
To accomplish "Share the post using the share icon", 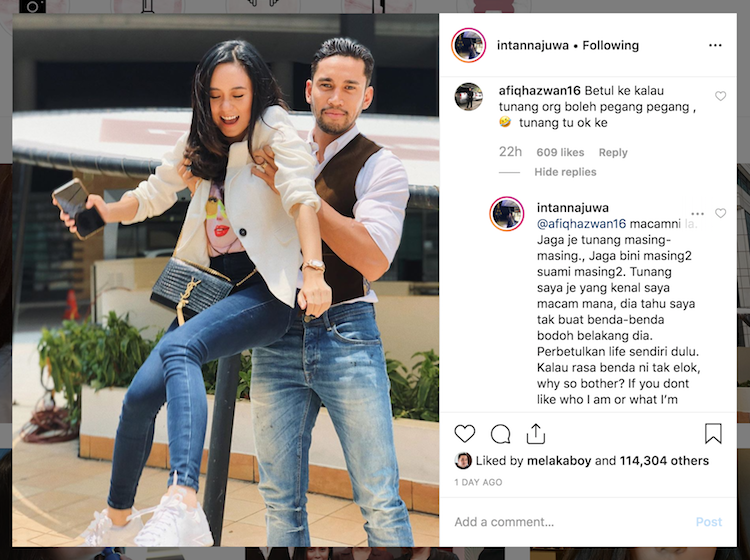I will click(536, 434).
